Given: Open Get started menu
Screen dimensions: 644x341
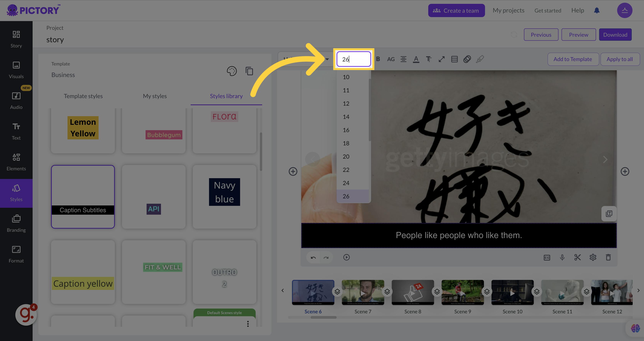Looking at the screenshot, I should [x=548, y=11].
